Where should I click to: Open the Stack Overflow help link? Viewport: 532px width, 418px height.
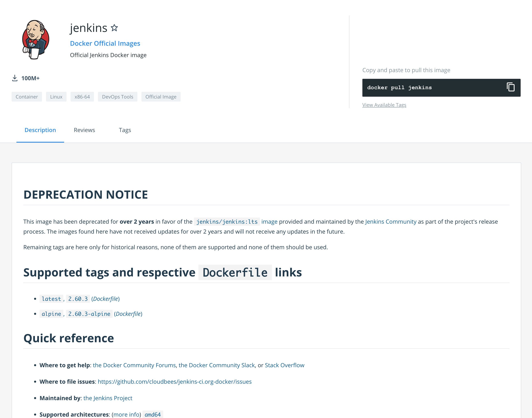tap(284, 365)
